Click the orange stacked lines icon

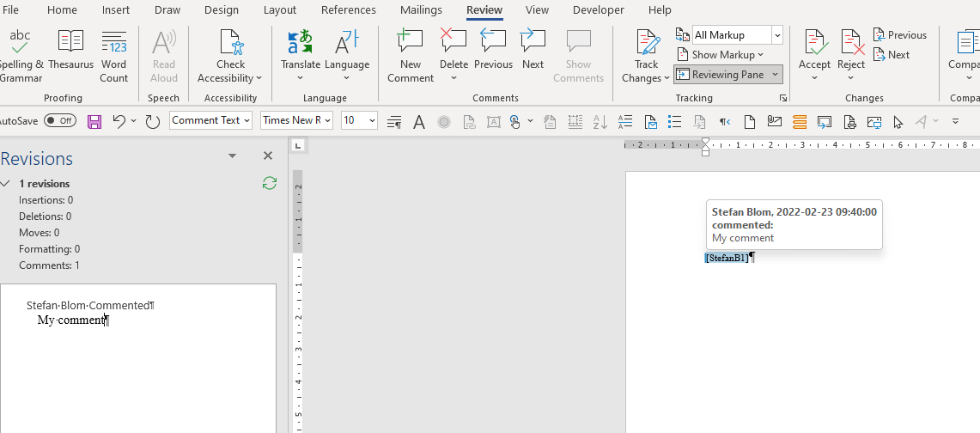click(x=800, y=122)
